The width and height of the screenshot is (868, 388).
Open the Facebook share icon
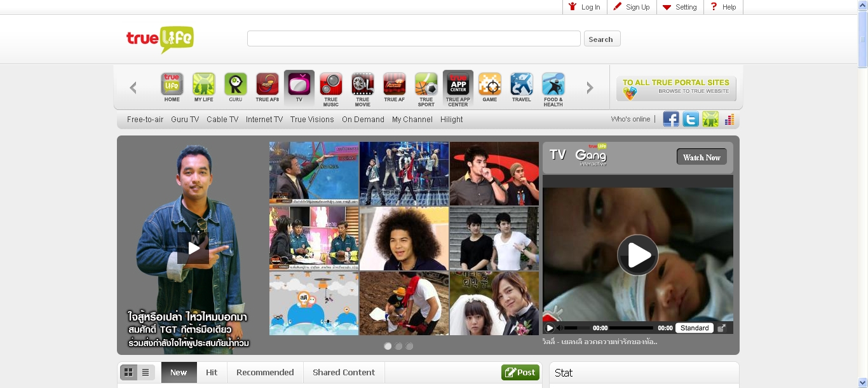pyautogui.click(x=671, y=119)
